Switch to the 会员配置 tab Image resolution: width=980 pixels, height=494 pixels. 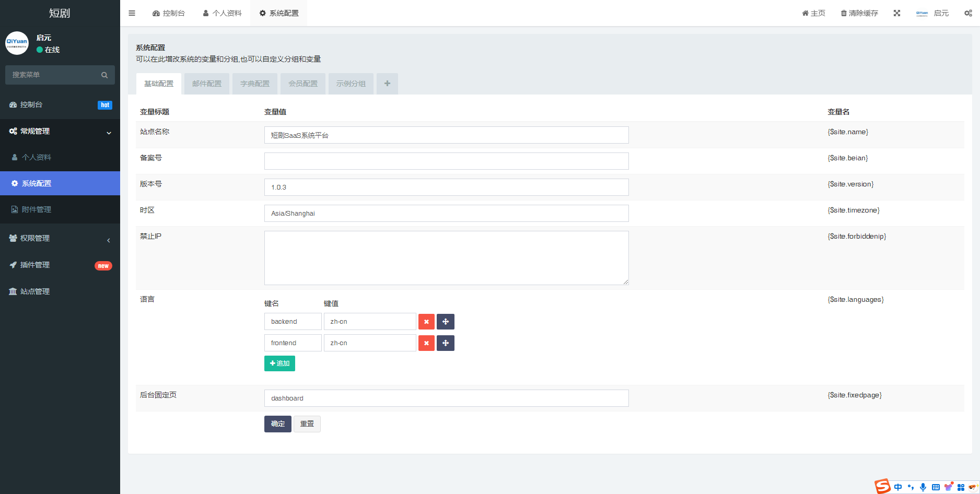302,84
